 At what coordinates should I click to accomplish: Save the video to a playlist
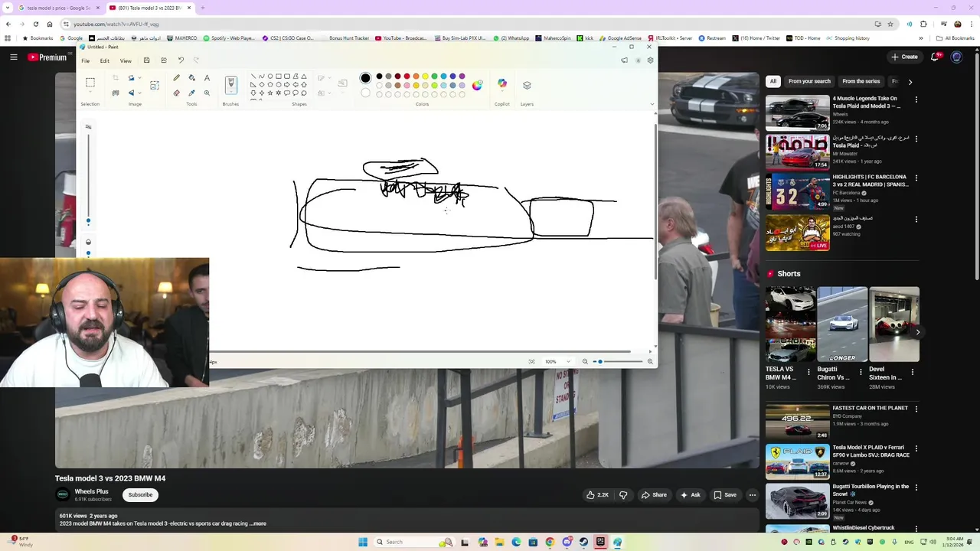(x=725, y=495)
